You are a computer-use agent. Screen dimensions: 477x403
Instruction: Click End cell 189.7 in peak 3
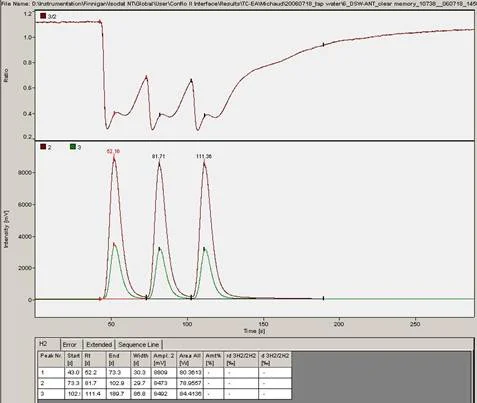118,394
